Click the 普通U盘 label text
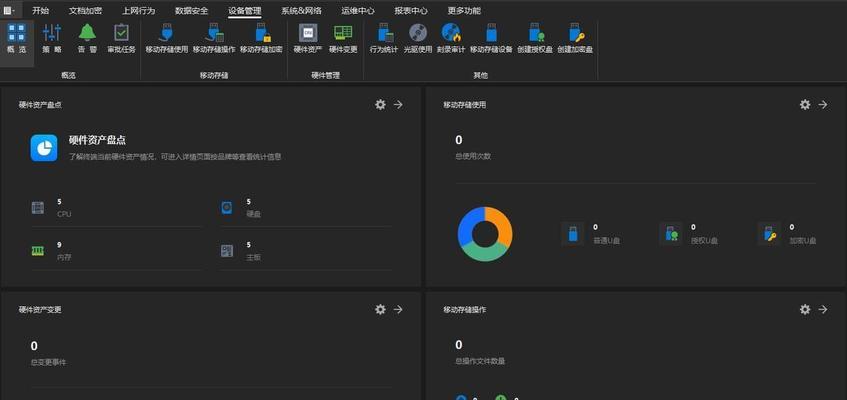The height and width of the screenshot is (400, 847). pyautogui.click(x=607, y=241)
